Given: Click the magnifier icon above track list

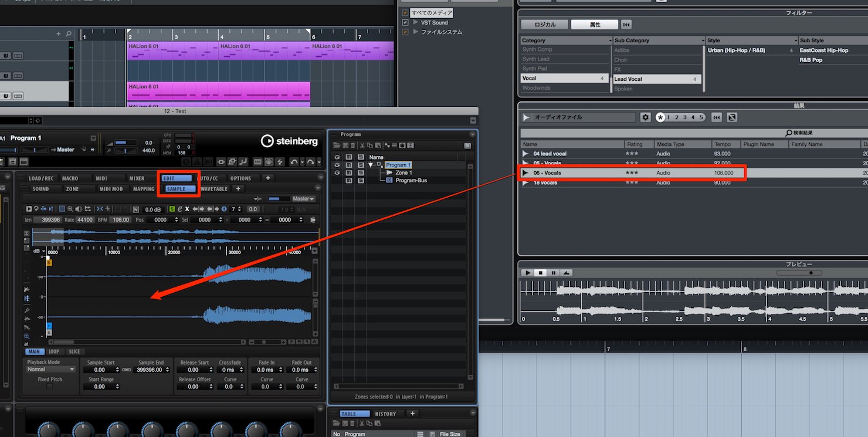Looking at the screenshot, I should tap(69, 34).
